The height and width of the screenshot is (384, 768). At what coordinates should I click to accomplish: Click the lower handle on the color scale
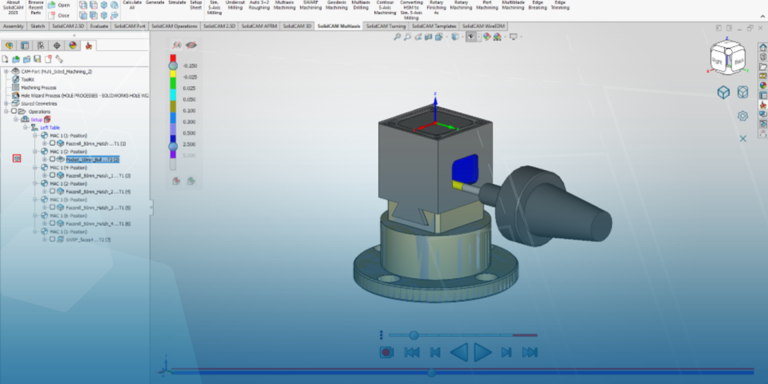coord(173,146)
